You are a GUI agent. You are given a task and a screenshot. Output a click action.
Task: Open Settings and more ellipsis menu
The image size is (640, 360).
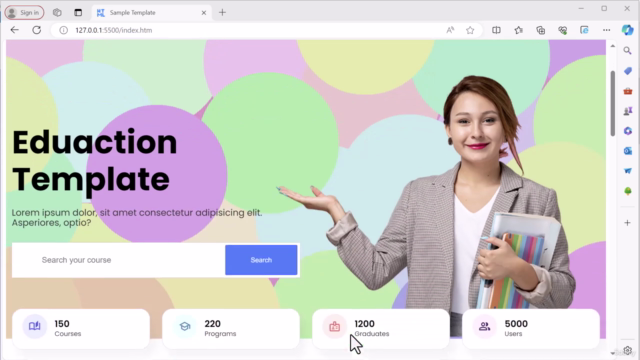[x=607, y=30]
